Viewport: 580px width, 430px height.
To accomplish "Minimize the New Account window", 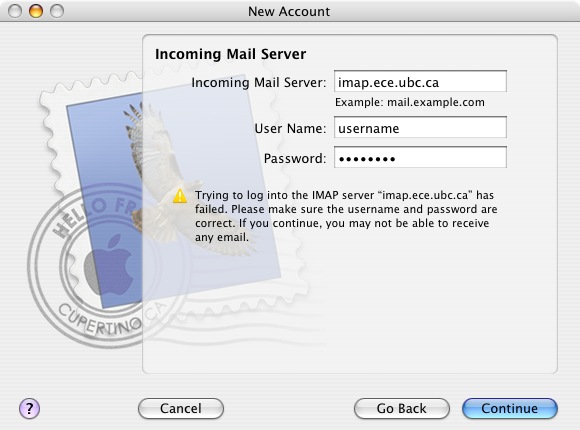I will (36, 11).
